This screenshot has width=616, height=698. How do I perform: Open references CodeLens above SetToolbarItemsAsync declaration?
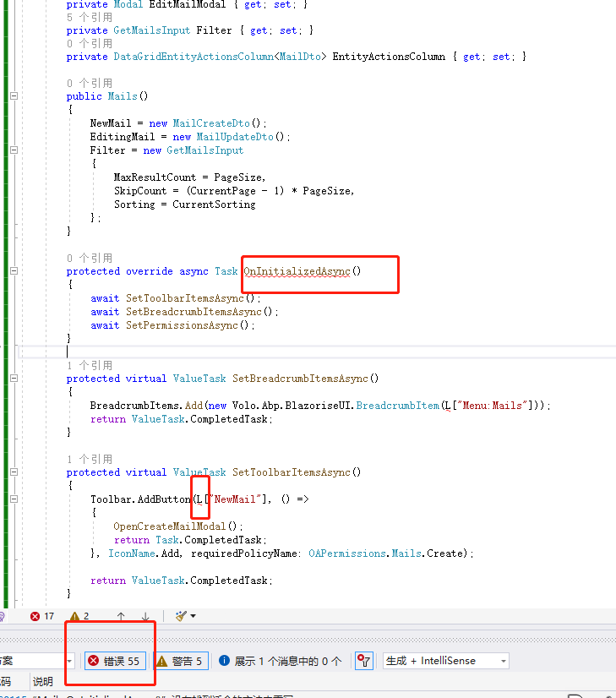coord(90,459)
